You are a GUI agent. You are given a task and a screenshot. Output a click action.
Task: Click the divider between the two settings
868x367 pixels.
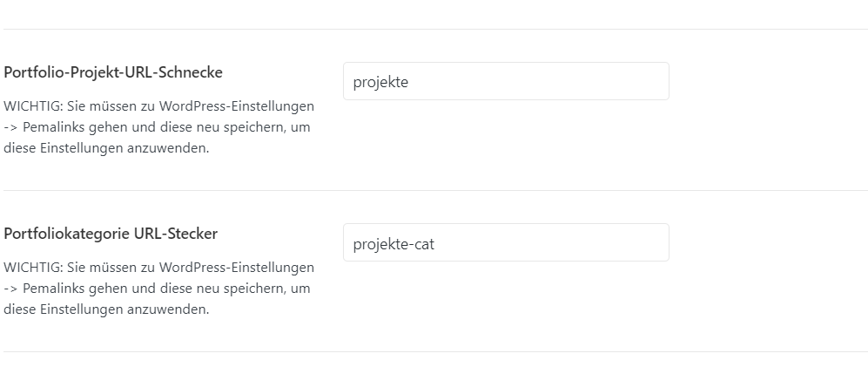[x=435, y=190]
